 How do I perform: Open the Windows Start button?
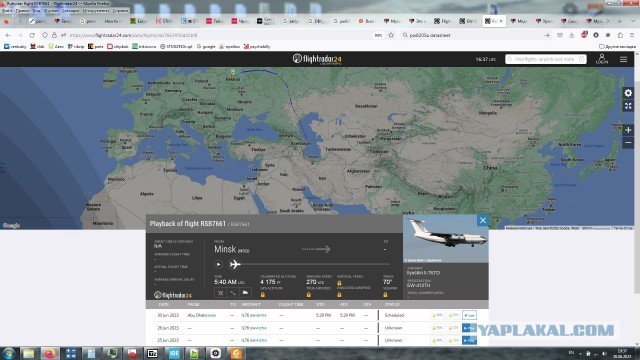[9, 353]
